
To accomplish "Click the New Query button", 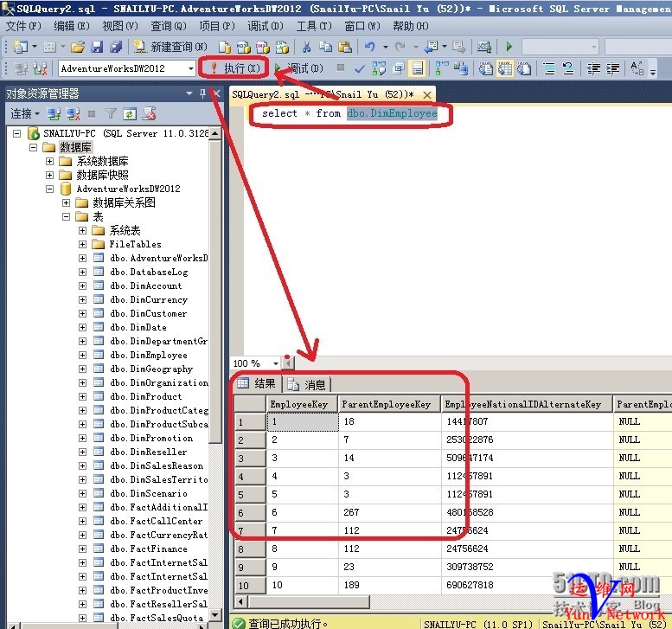I will [170, 47].
